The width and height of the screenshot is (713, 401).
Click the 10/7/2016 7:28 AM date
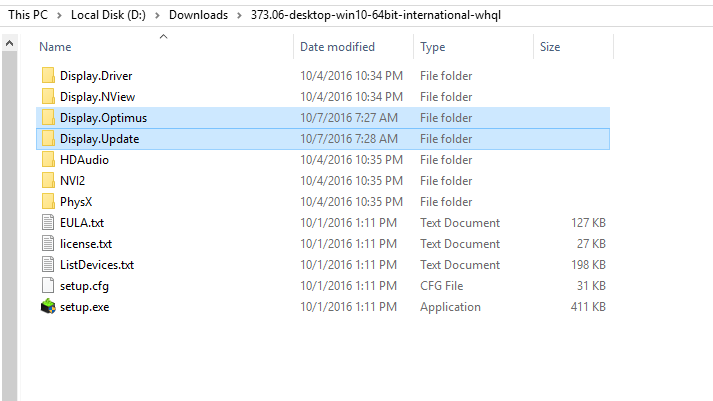pos(349,139)
